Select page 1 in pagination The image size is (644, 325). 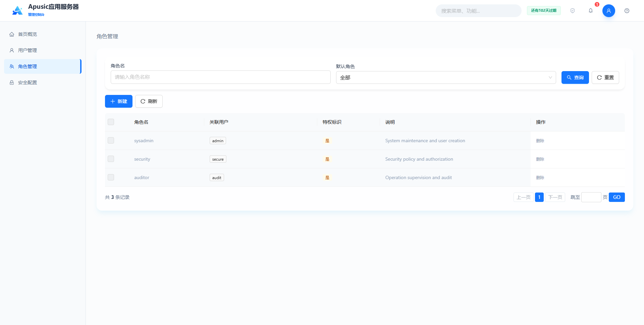539,197
